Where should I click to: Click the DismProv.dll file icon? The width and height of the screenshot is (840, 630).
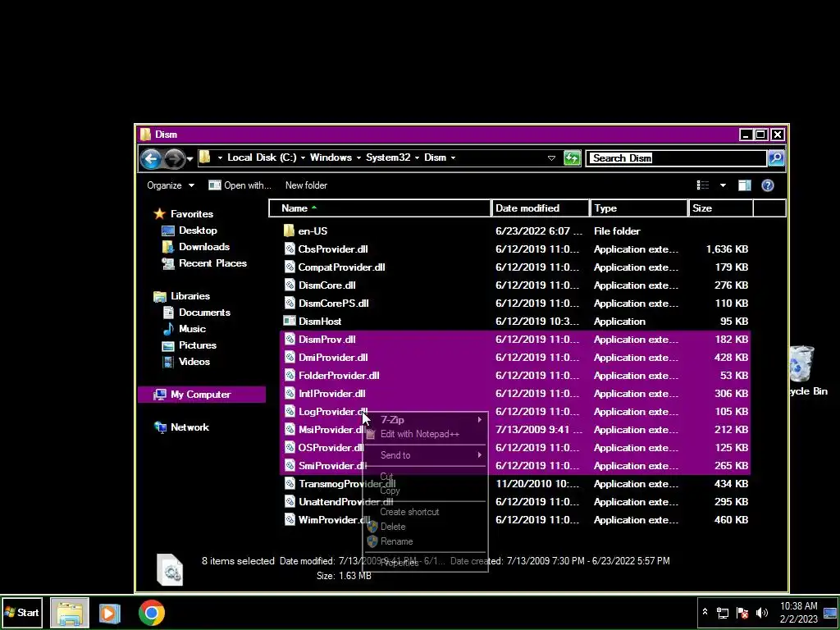(x=290, y=340)
